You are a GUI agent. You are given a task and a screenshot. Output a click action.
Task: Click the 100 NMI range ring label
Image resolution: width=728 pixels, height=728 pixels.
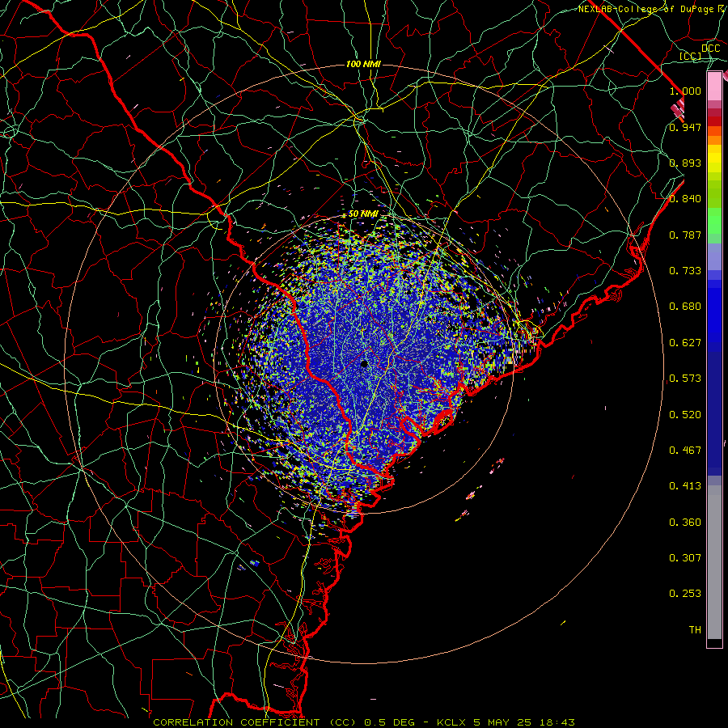tap(363, 64)
